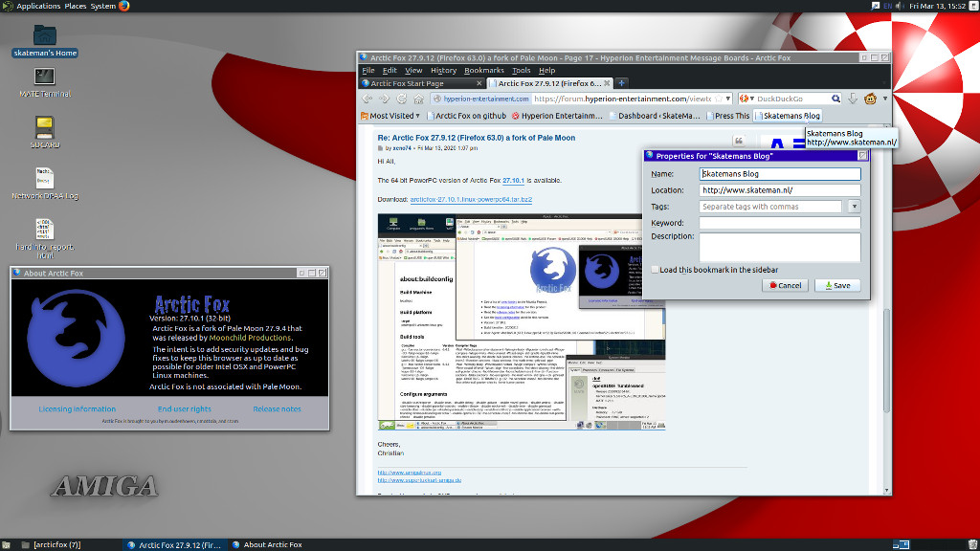Go forward with the browser forward arrow
The width and height of the screenshot is (980, 551).
[384, 99]
